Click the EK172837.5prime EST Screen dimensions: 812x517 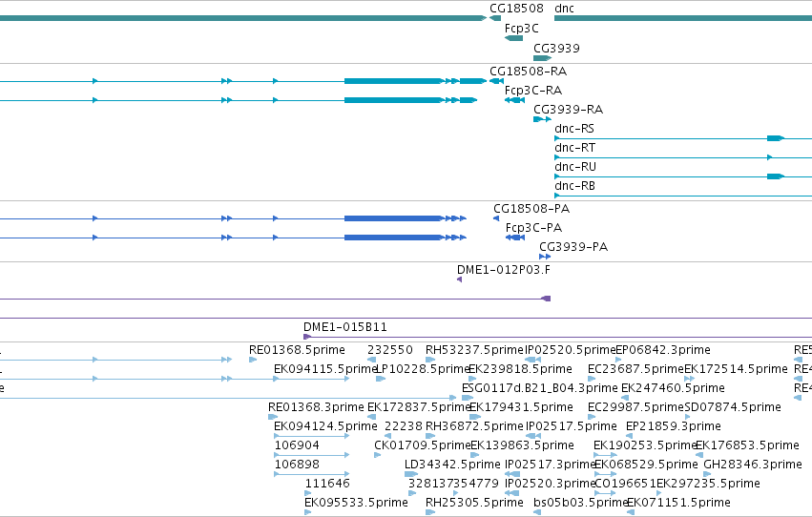click(x=419, y=407)
